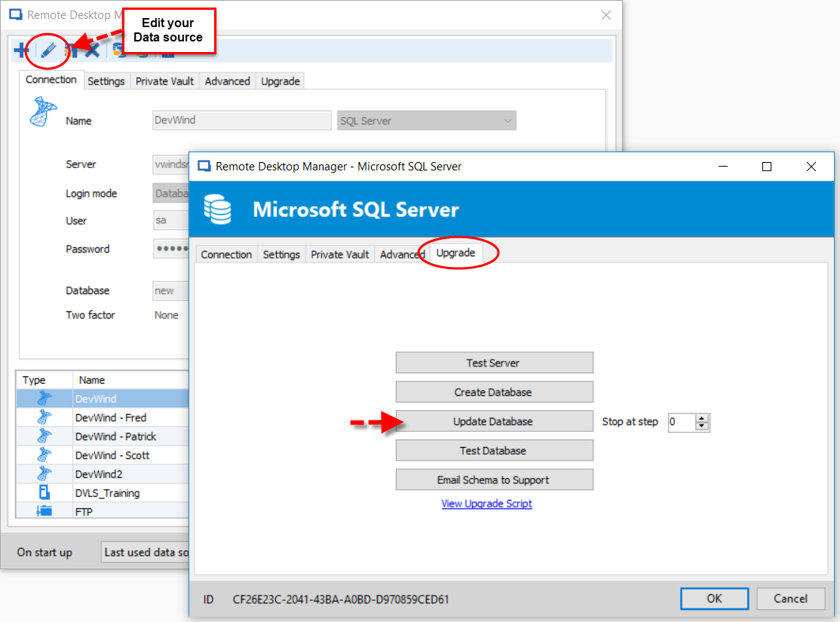Image resolution: width=840 pixels, height=622 pixels.
Task: Select the DevWind - Patrick data source row
Action: click(115, 436)
